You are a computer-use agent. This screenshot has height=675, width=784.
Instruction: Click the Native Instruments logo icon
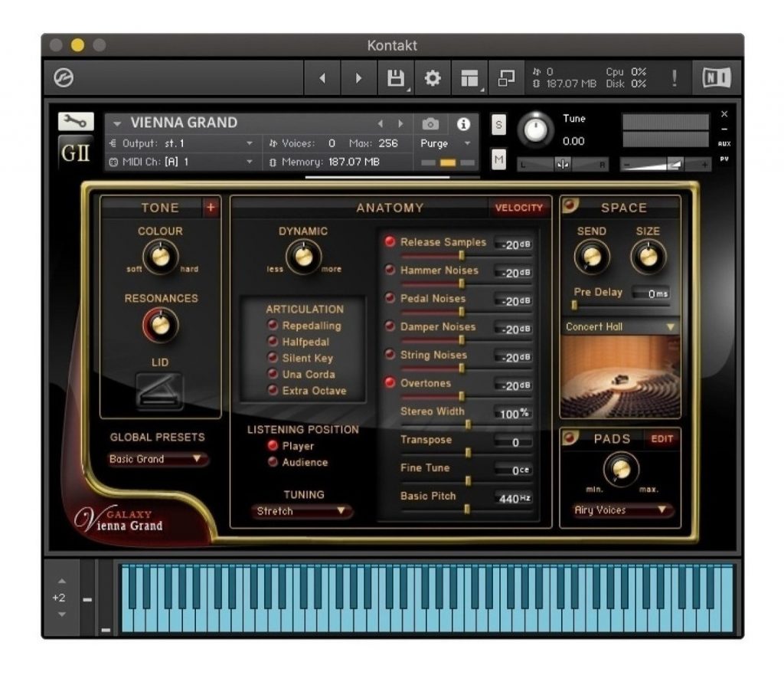(x=717, y=77)
